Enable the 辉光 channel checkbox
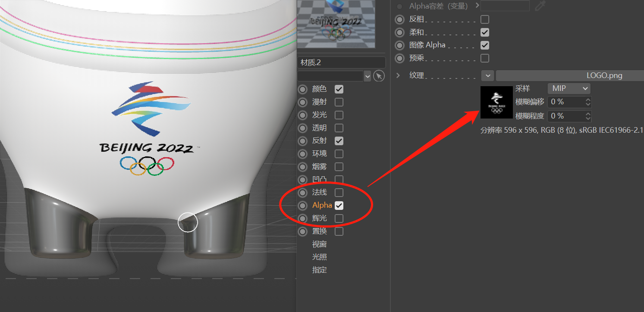644x312 pixels. click(x=339, y=218)
